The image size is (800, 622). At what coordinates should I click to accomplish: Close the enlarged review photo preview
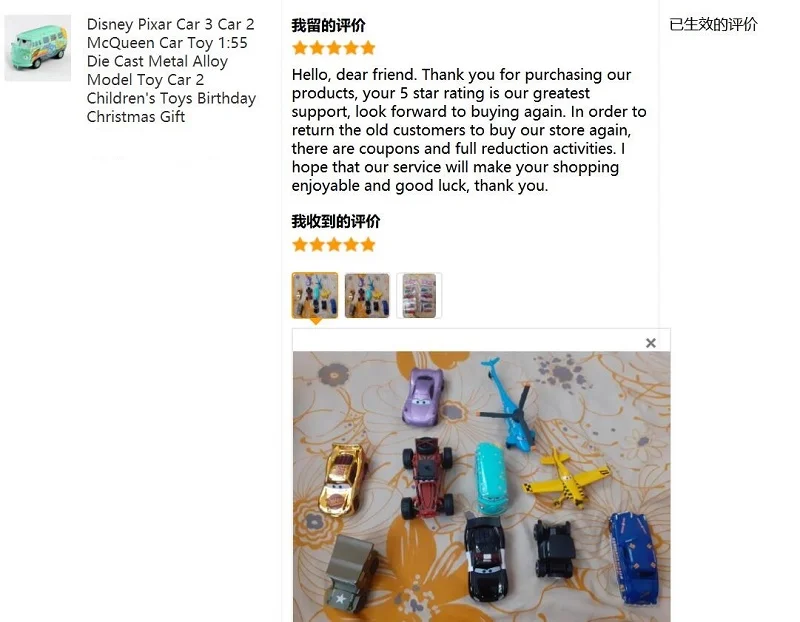tap(651, 343)
